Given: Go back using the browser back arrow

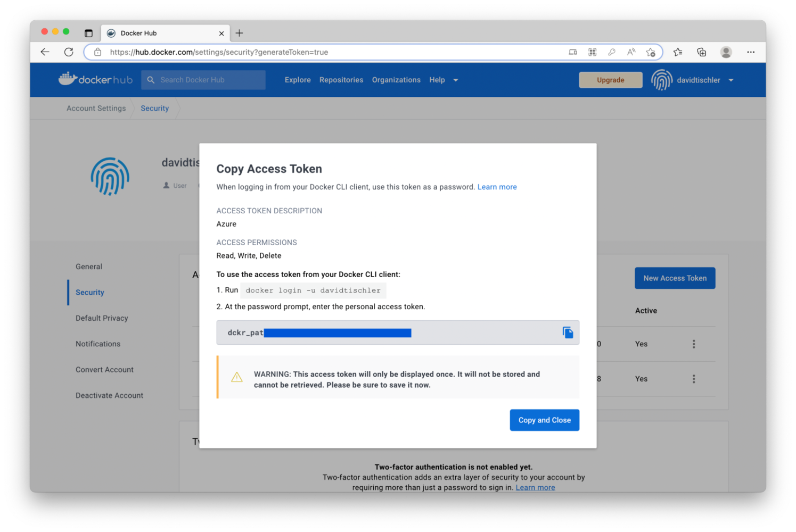Looking at the screenshot, I should pos(45,52).
